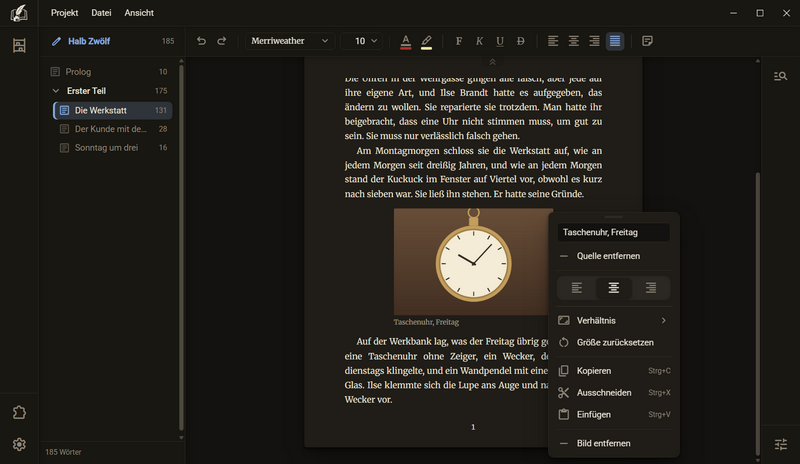Collapse the Erster Teil folder
The height and width of the screenshot is (464, 800).
click(x=56, y=91)
